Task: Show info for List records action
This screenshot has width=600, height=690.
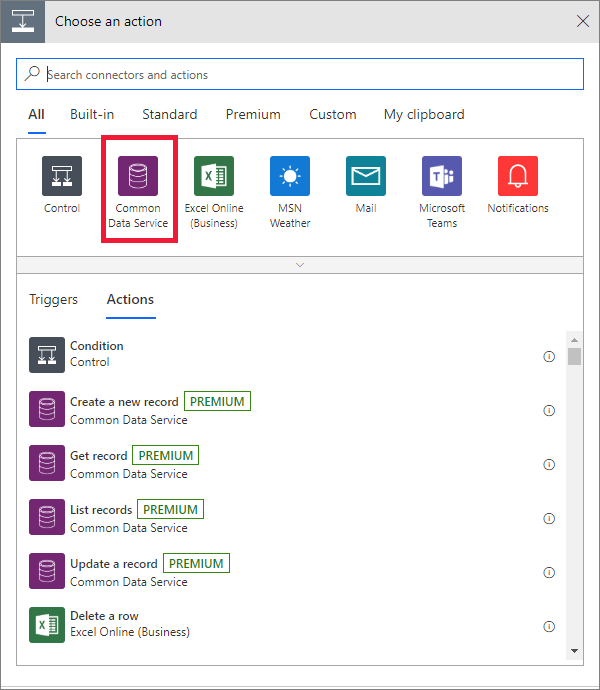Action: 549,518
